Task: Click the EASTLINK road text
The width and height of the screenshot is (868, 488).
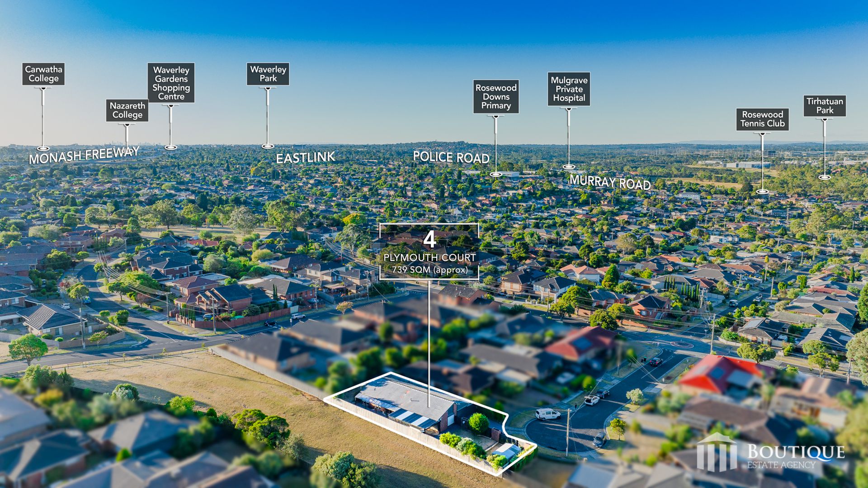Action: [306, 158]
